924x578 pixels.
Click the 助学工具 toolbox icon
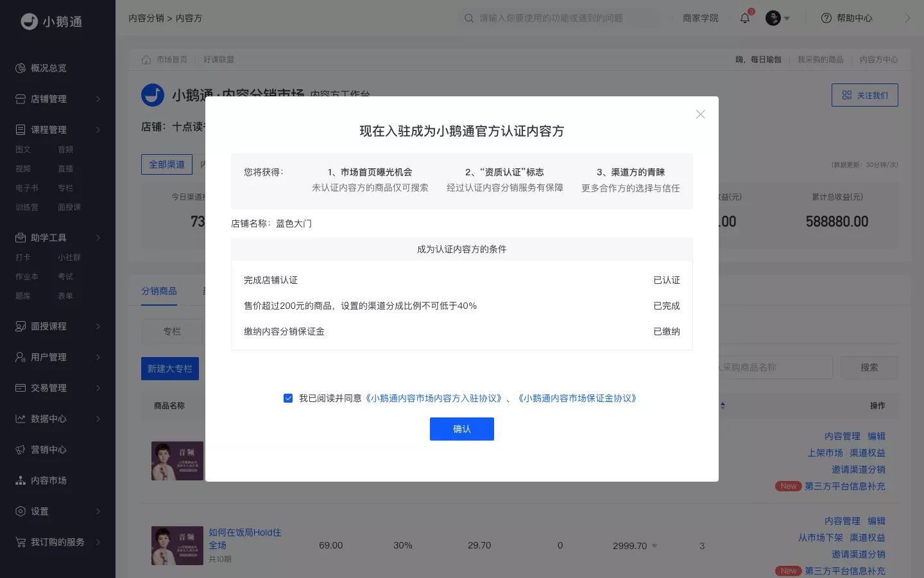(21, 238)
